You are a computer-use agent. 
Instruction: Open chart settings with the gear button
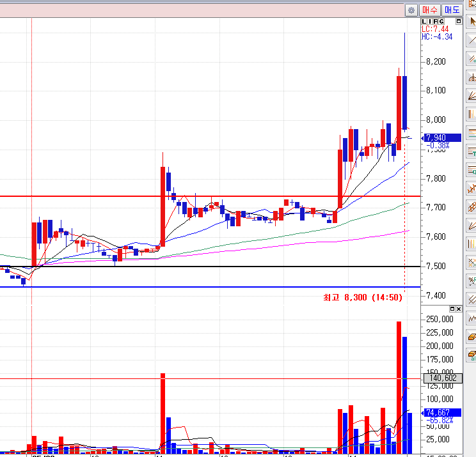411,11
